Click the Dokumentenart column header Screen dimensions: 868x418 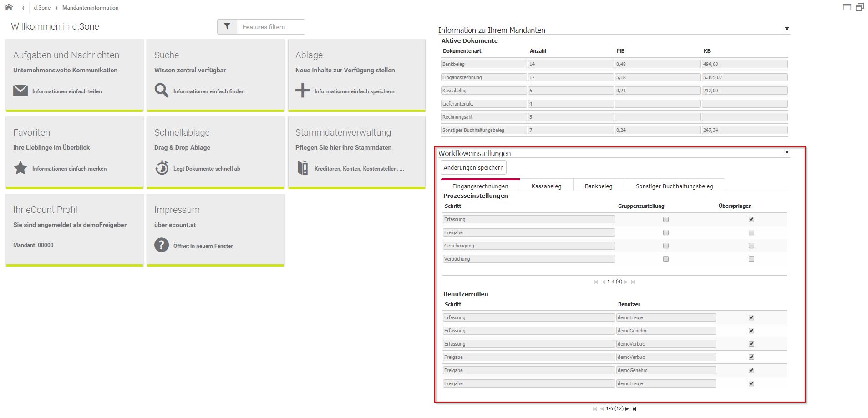pyautogui.click(x=462, y=51)
